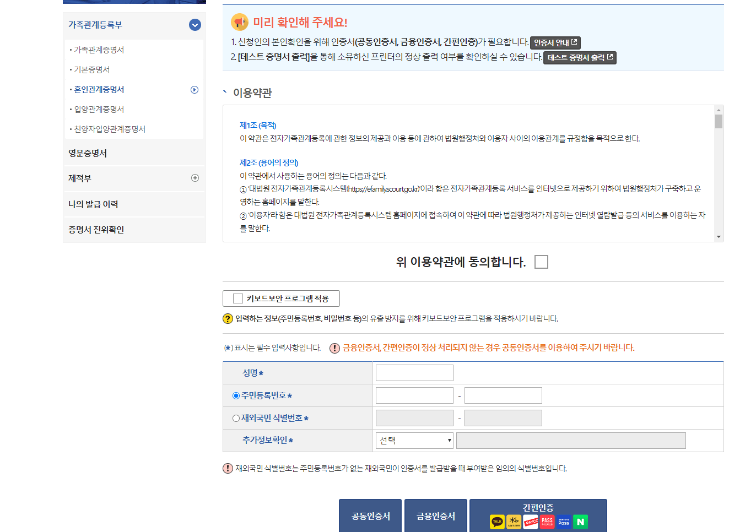Check the 위 이용약관에 동의합니다 checkbox

point(541,262)
